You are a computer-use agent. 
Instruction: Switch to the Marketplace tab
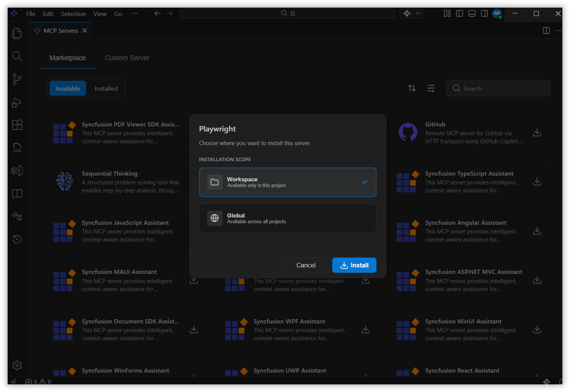(x=67, y=58)
